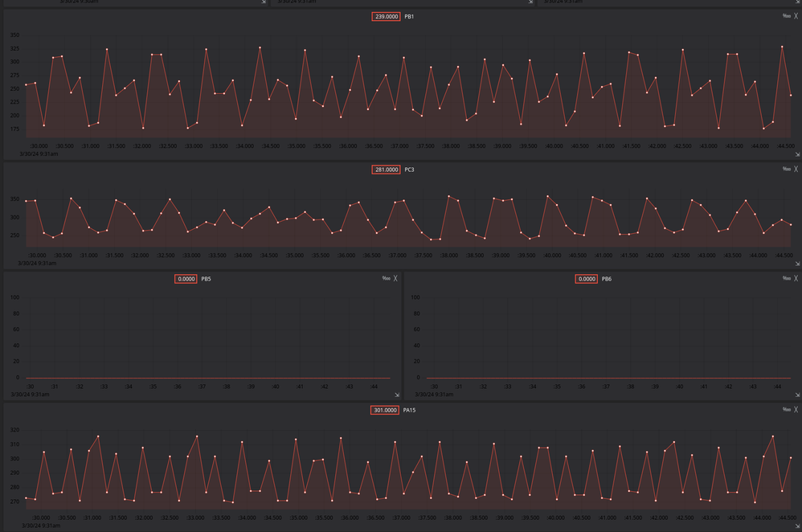Select the PB6 chart title label
The width and height of the screenshot is (802, 532).
(607, 280)
